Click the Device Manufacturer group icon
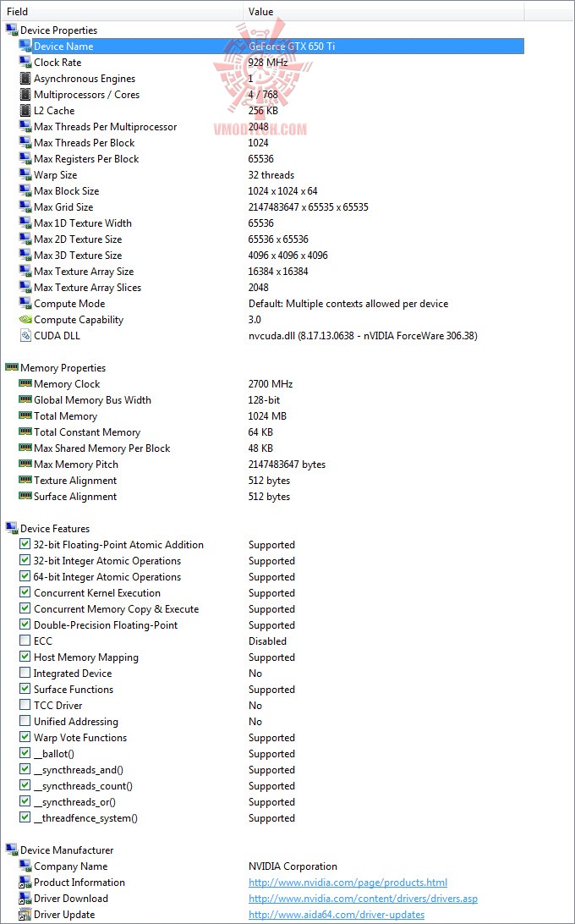This screenshot has width=575, height=924. (x=12, y=850)
